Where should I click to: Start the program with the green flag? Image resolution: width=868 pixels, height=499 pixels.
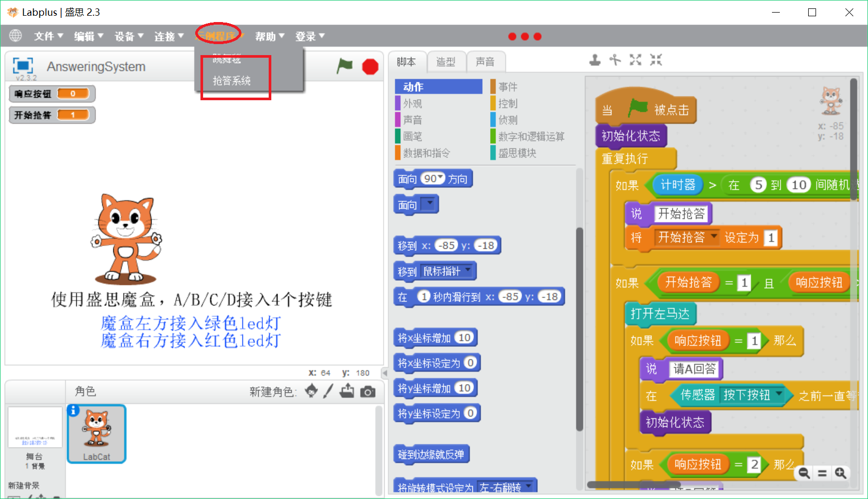point(345,67)
